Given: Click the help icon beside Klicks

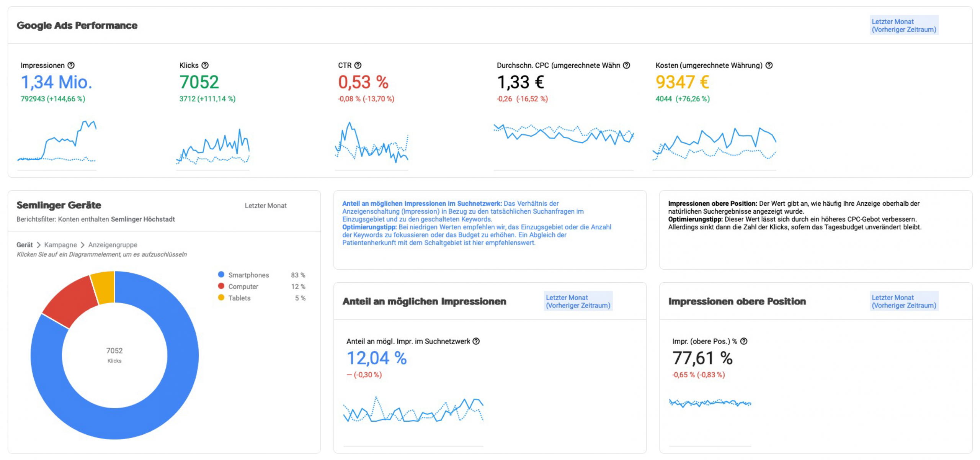Looking at the screenshot, I should pyautogui.click(x=205, y=65).
